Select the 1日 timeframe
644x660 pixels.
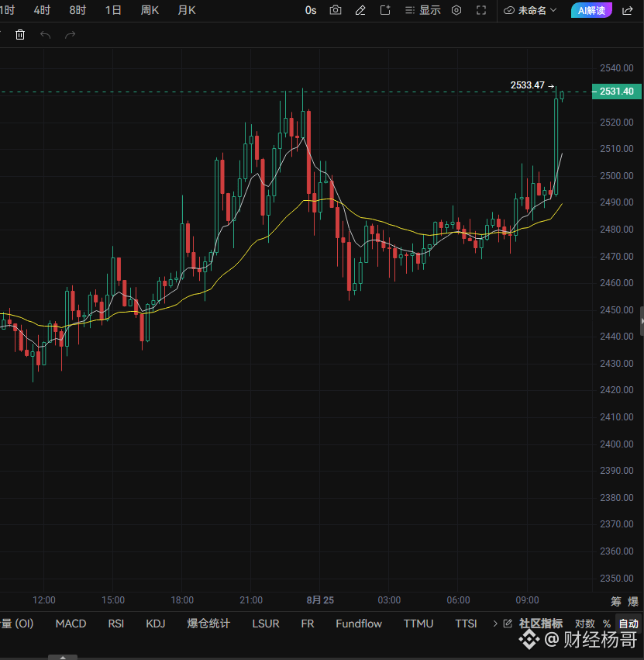pos(112,10)
